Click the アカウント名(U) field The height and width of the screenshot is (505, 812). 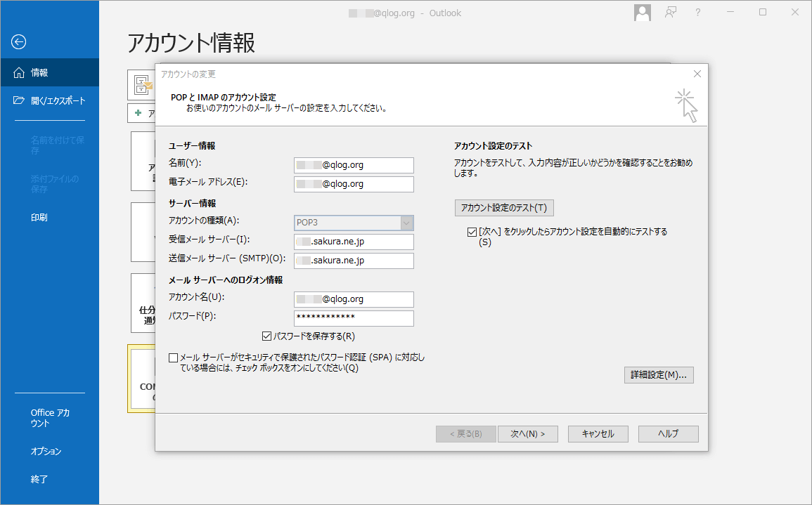(354, 299)
